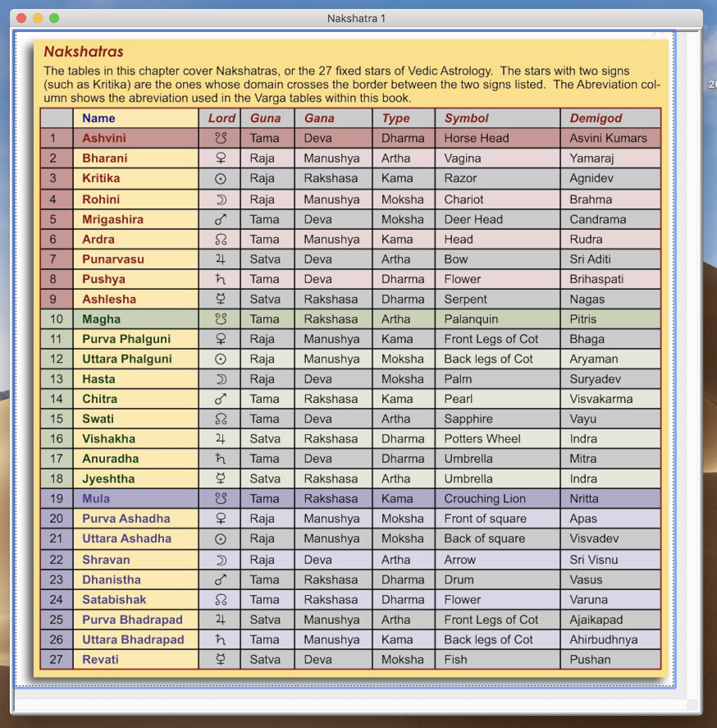This screenshot has height=728, width=717.
Task: Click the Crouching Lion symbol cell
Action: (x=484, y=498)
